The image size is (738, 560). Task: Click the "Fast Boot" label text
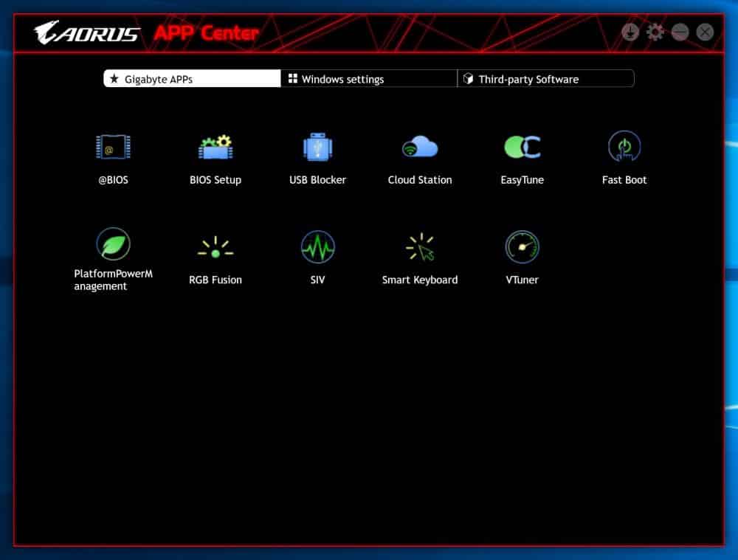point(624,180)
